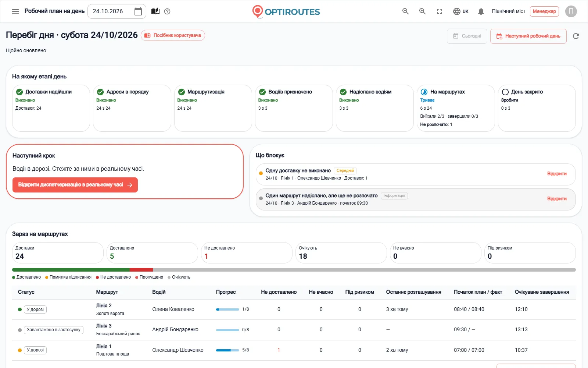Open the not-started route blocker
The height and width of the screenshot is (368, 588).
coord(557,199)
